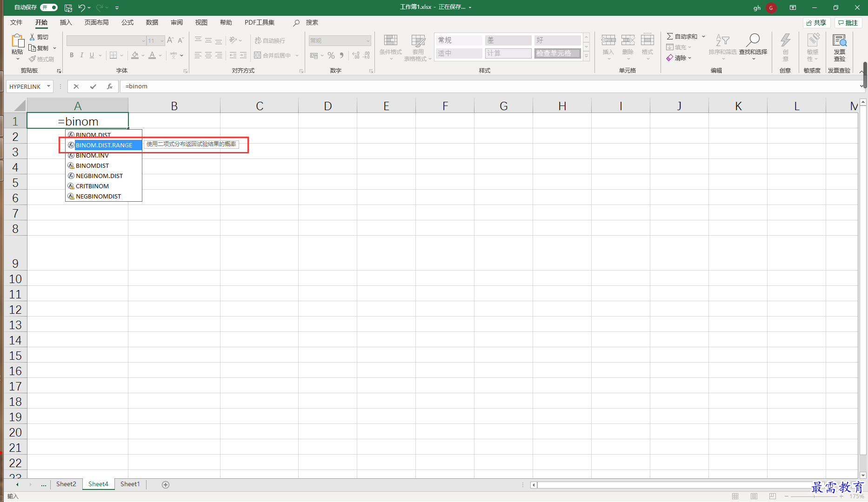Select CRITBINOM from the function list
Viewport: 868px width, 502px height.
[x=104, y=186]
